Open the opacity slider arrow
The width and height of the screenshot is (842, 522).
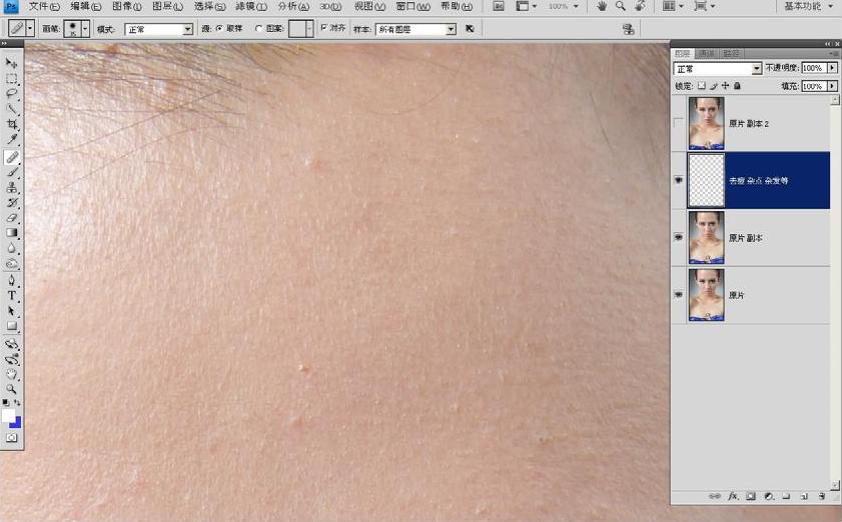pyautogui.click(x=832, y=68)
